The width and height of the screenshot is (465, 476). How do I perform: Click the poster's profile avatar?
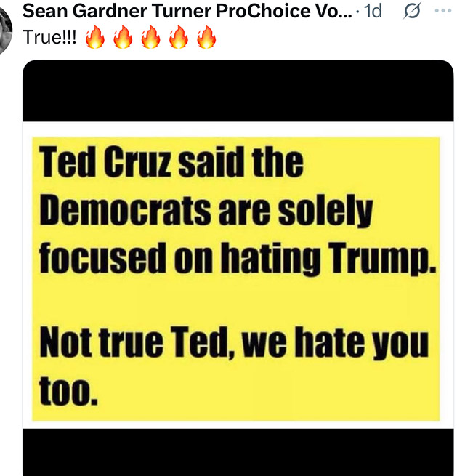tap(5, 31)
